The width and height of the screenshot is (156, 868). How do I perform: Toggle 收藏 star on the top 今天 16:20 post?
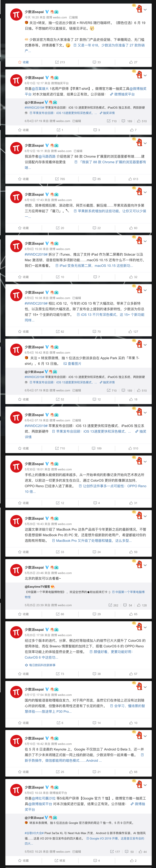pyautogui.click(x=23, y=62)
